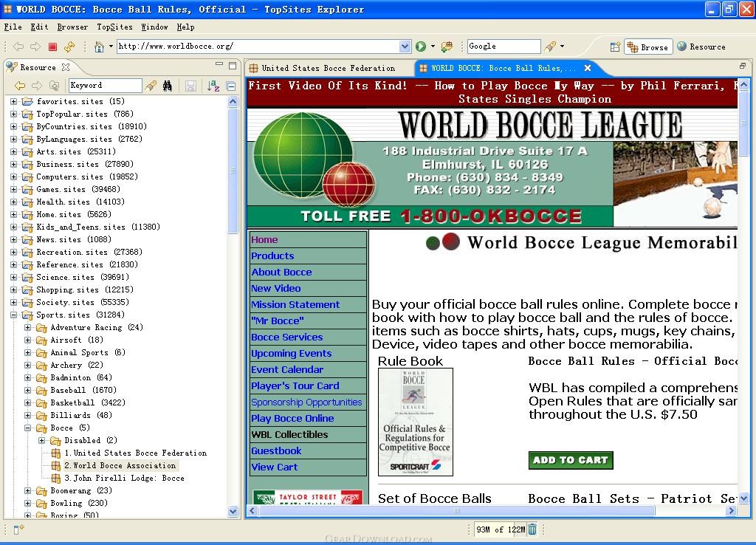Click the main toolbar Back arrow
The height and width of the screenshot is (545, 756).
pos(18,47)
